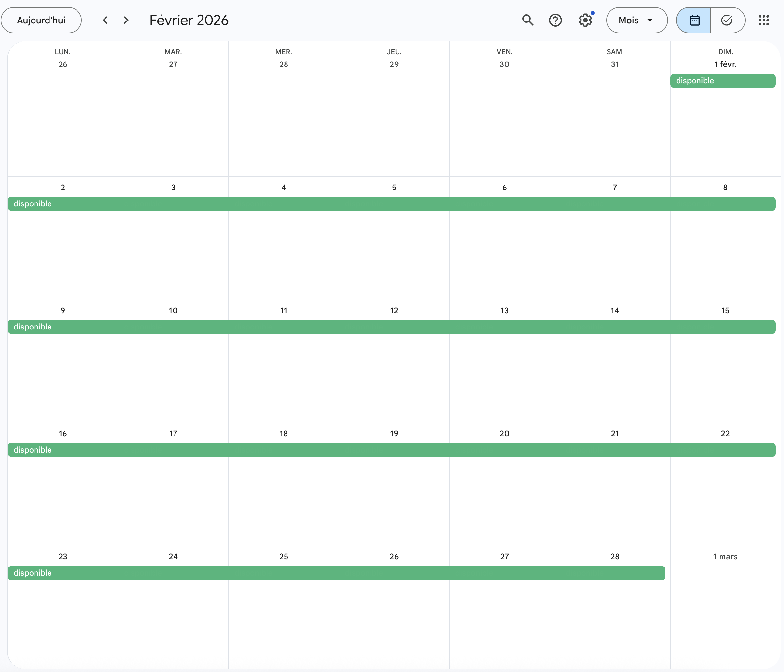Expand the Mois view dropdown
Viewport: 784px width, 672px height.
[637, 20]
